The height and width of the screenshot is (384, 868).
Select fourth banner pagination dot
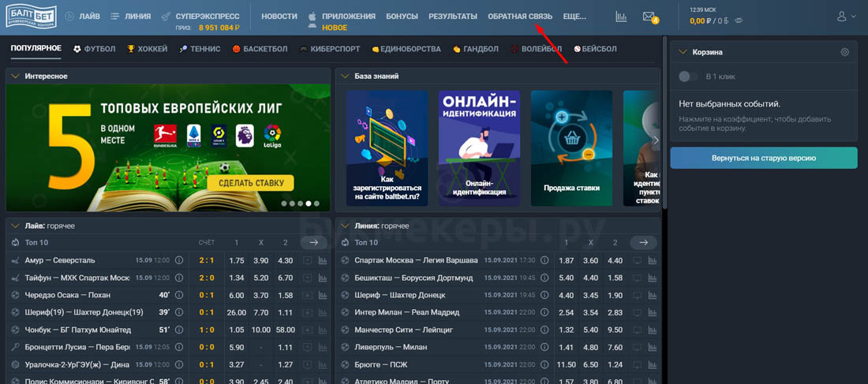pyautogui.click(x=309, y=203)
